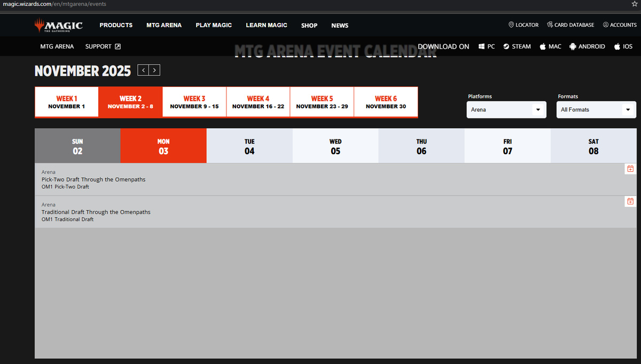Switch to the WEEK 3 tab
Image resolution: width=641 pixels, height=364 pixels.
coord(194,101)
